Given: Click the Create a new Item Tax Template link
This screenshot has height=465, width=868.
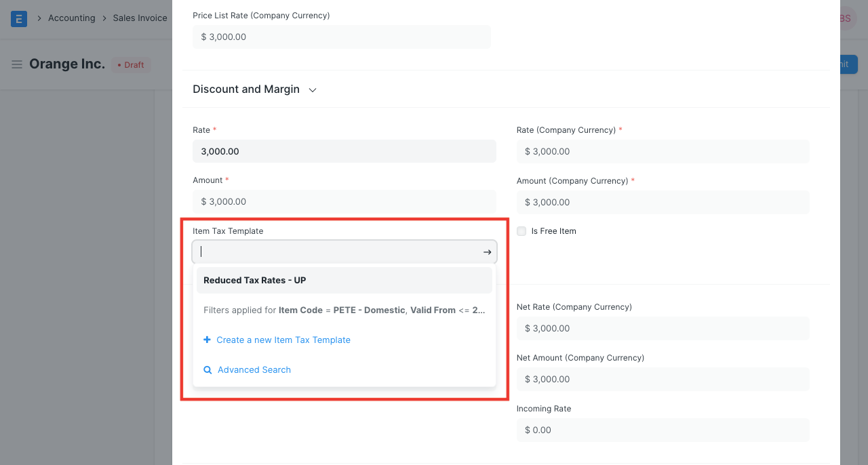Looking at the screenshot, I should pyautogui.click(x=283, y=340).
